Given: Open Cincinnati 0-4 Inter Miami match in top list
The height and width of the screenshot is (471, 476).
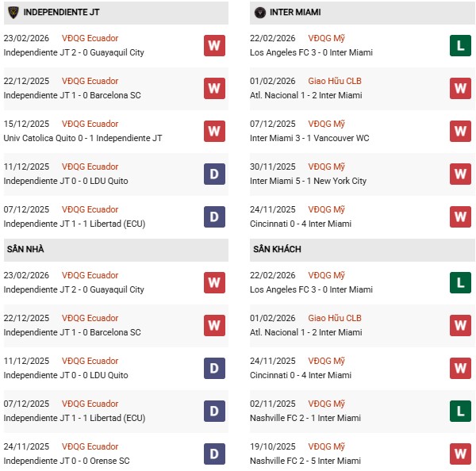Looking at the screenshot, I should pyautogui.click(x=302, y=224).
